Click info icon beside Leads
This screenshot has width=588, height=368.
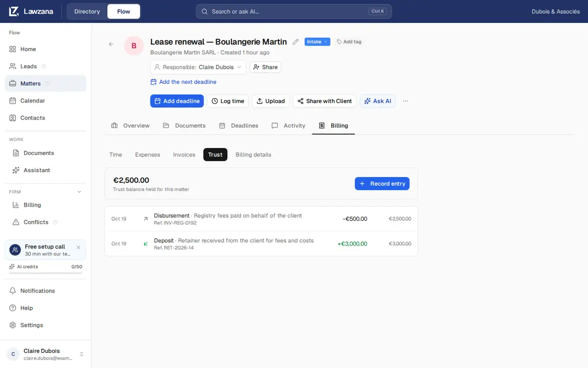(44, 66)
